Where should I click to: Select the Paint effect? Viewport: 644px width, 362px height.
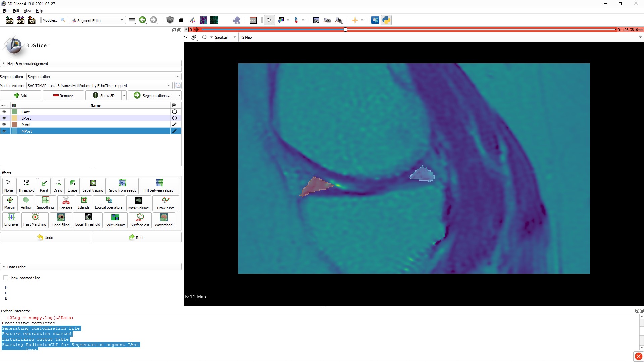[x=44, y=186]
